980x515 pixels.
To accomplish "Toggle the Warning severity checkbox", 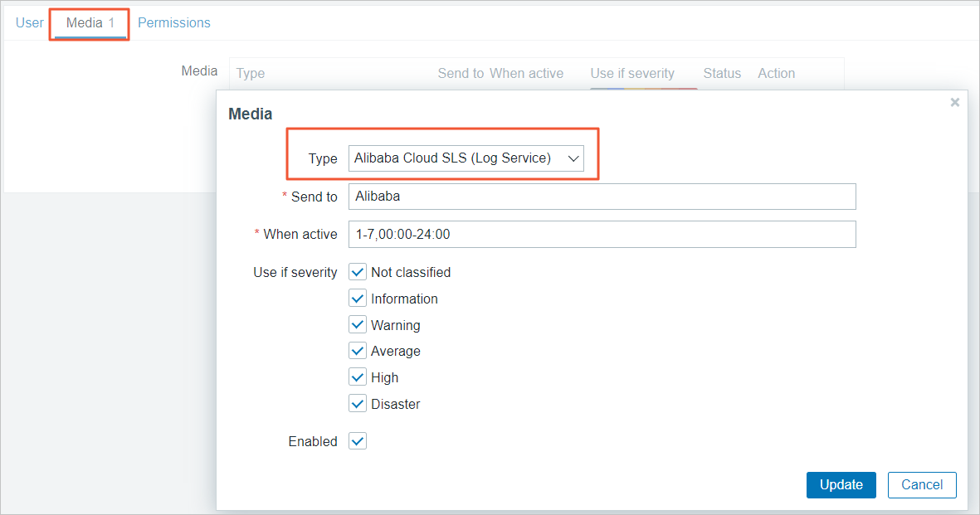I will pos(358,325).
